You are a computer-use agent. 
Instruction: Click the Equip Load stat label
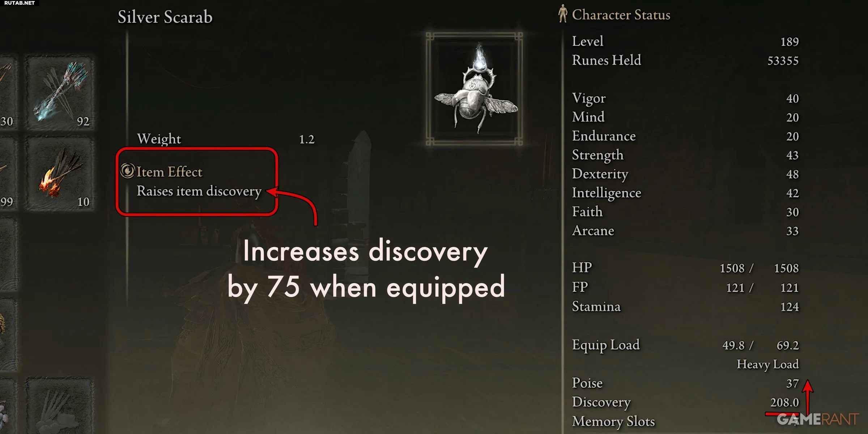coord(606,345)
